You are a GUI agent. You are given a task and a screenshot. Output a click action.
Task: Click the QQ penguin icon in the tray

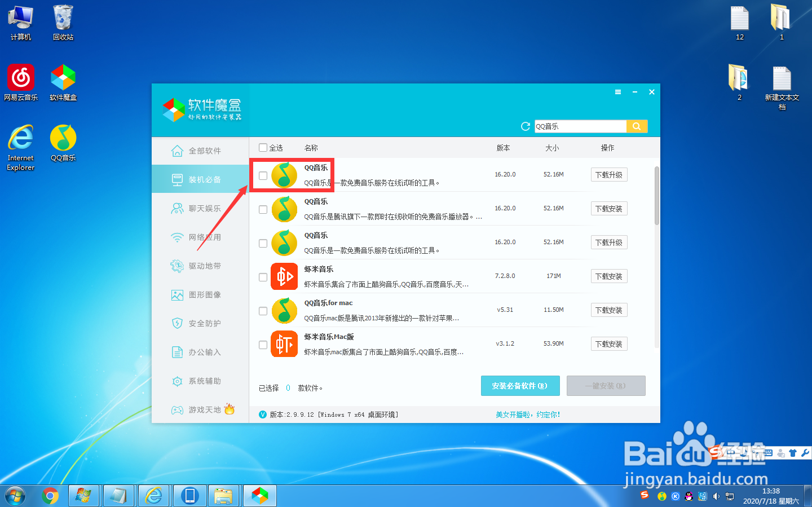tap(689, 496)
